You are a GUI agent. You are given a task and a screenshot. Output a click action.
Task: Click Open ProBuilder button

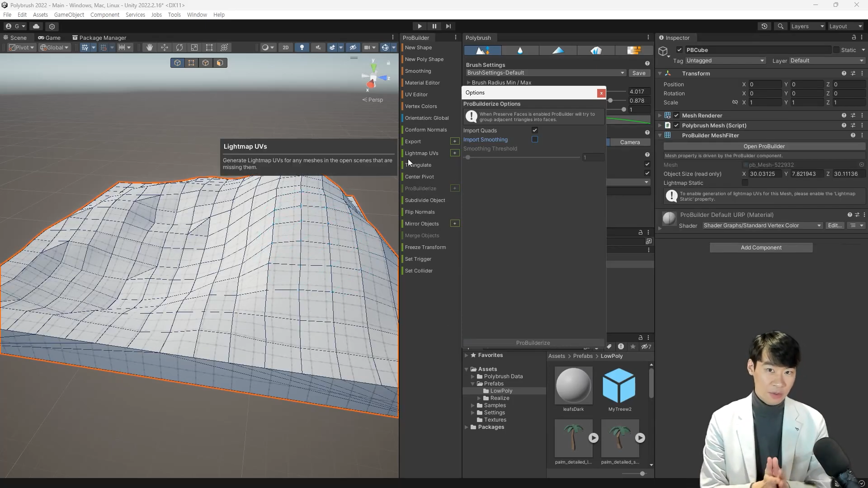[764, 146]
